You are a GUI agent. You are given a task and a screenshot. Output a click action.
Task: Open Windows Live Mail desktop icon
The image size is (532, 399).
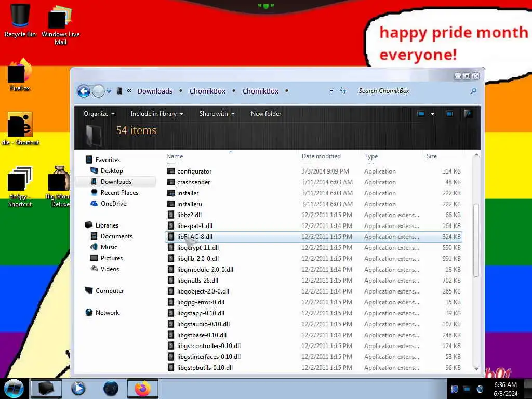pyautogui.click(x=60, y=24)
